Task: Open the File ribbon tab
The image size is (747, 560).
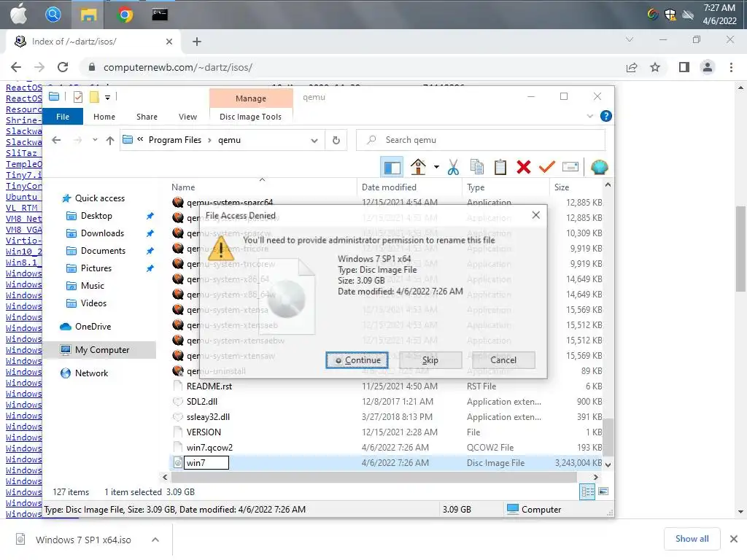Action: click(63, 117)
